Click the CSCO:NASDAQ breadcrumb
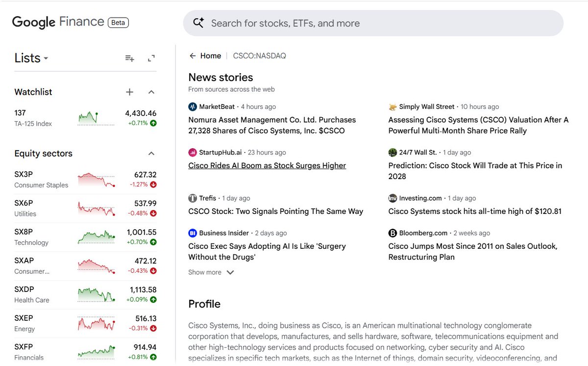Viewport: 588px width, 366px height. point(260,56)
